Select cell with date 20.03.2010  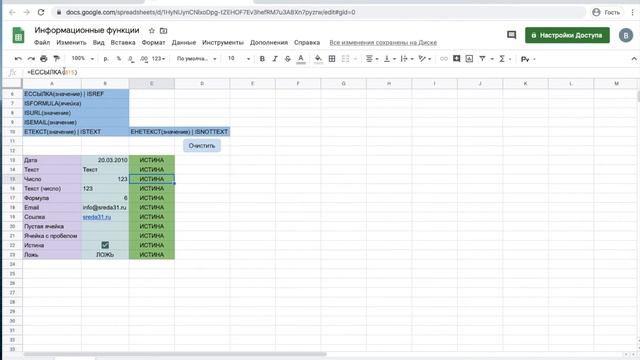click(105, 160)
